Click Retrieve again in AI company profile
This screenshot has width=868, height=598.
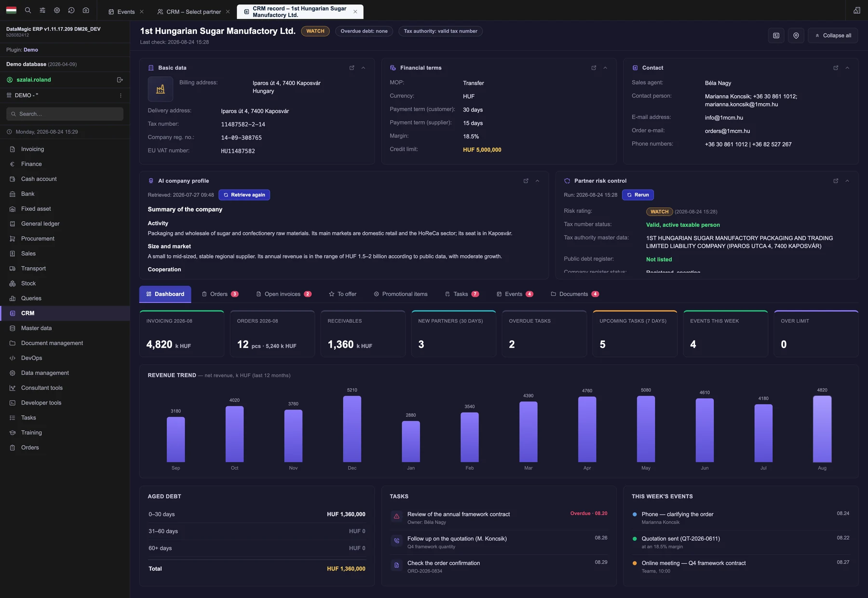pyautogui.click(x=244, y=195)
